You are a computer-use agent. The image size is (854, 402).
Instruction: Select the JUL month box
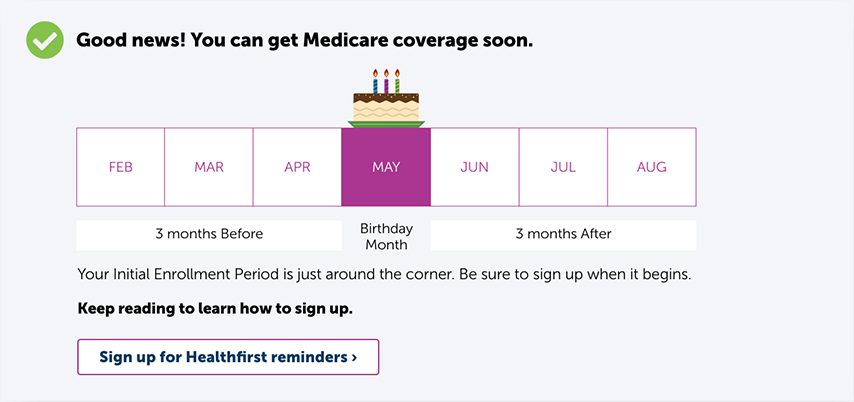[563, 167]
